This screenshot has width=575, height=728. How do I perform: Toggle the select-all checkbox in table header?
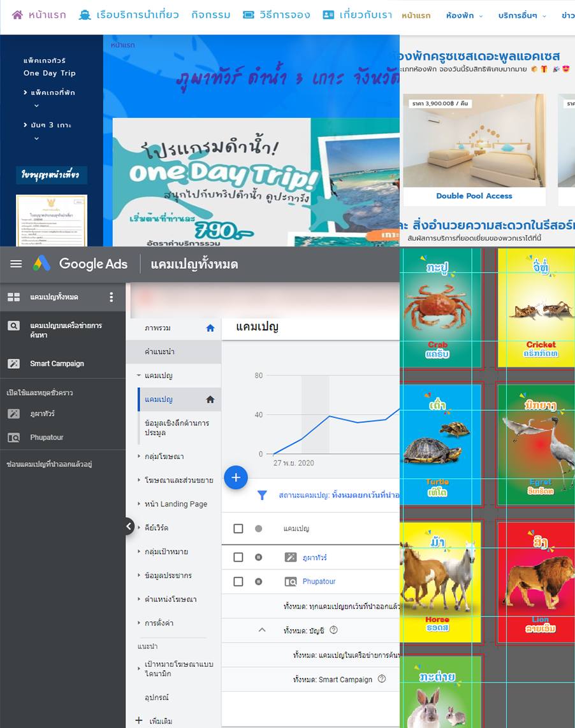coord(238,529)
